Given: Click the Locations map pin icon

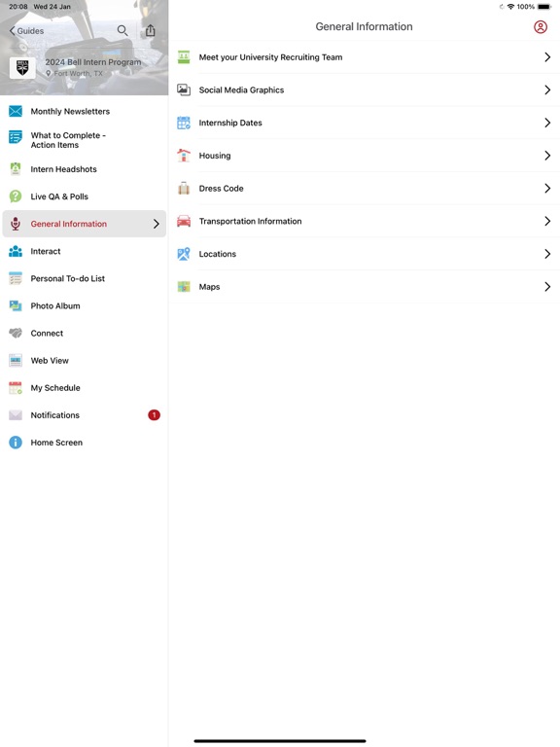Looking at the screenshot, I should 184,254.
